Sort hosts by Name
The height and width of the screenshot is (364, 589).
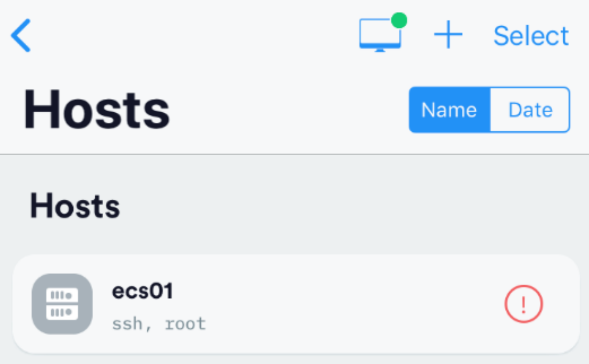[x=449, y=110]
